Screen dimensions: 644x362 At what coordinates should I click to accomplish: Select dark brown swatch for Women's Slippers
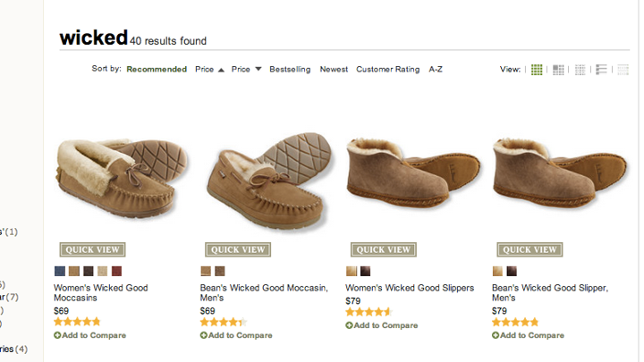(x=366, y=271)
